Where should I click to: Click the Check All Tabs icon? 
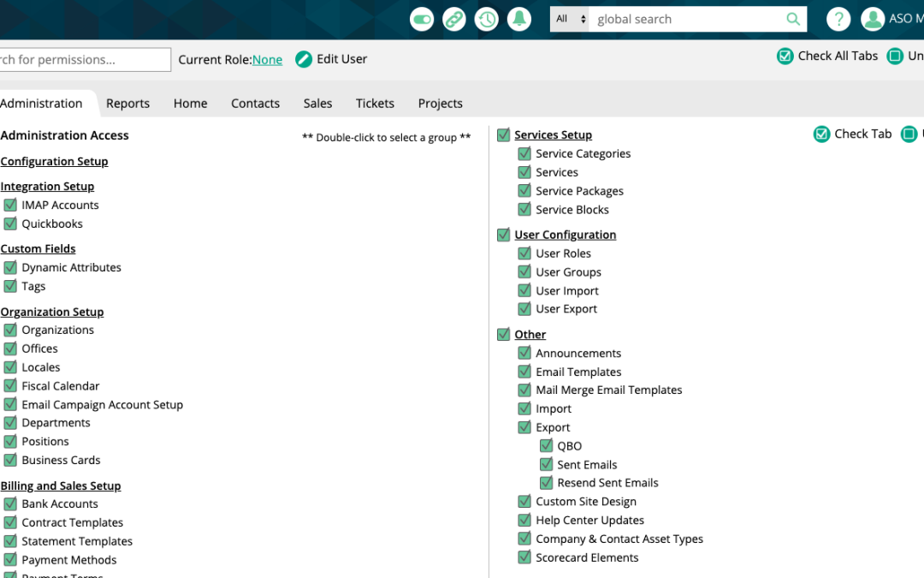tap(785, 56)
